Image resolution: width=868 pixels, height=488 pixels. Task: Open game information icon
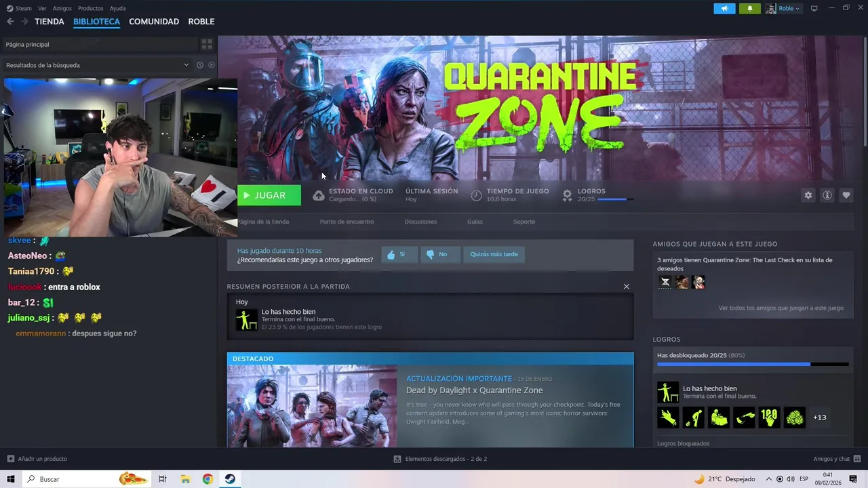coord(827,195)
